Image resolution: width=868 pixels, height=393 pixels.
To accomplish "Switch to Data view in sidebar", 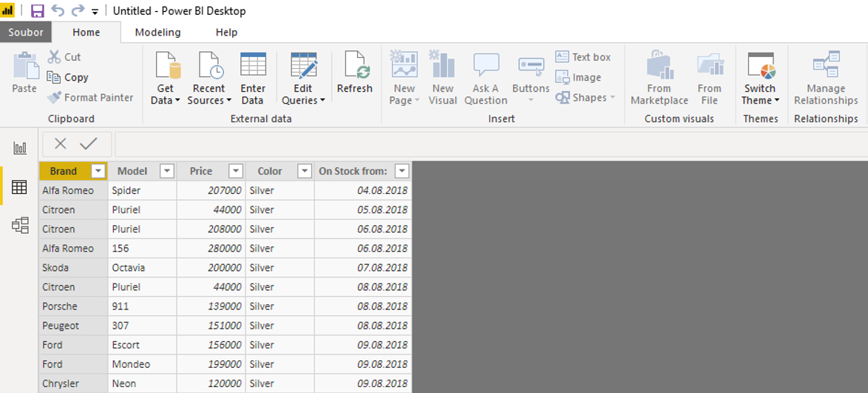I will [20, 187].
